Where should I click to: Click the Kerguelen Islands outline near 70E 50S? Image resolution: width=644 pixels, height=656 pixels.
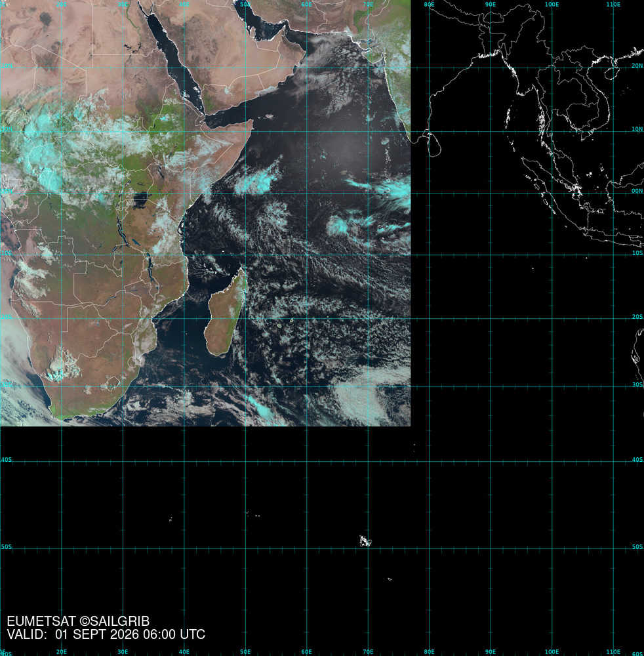pyautogui.click(x=365, y=541)
